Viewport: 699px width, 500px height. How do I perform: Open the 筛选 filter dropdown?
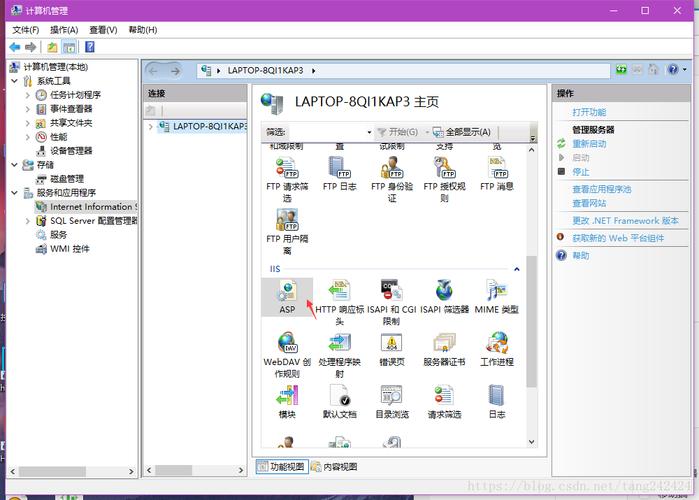pos(369,132)
